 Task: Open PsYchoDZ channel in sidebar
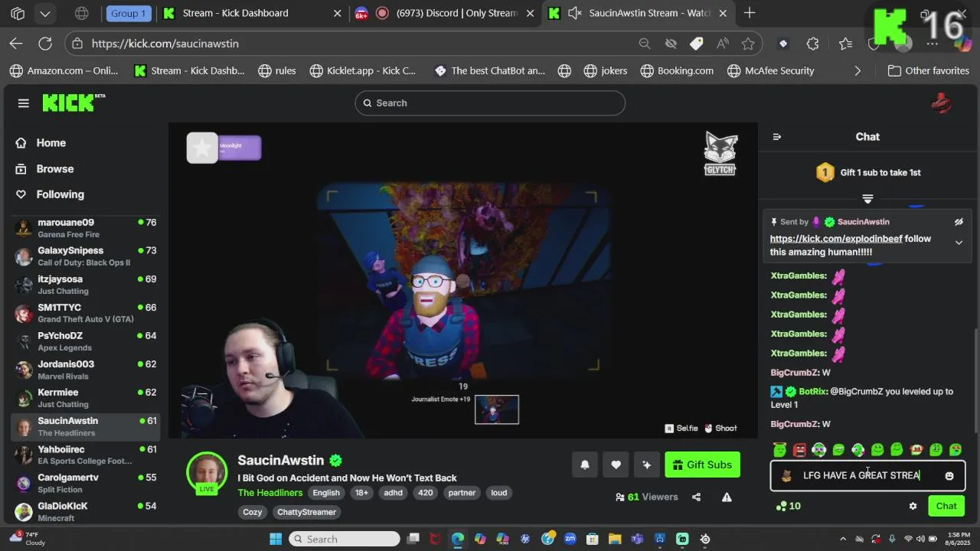pos(86,341)
